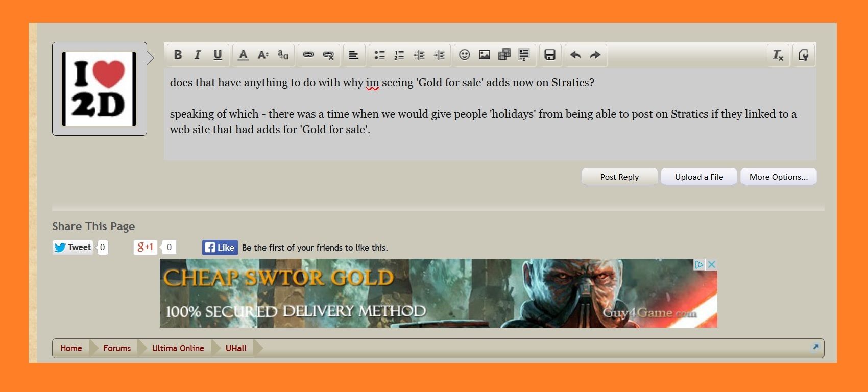Open More Options...
This screenshot has height=392, width=868.
click(x=779, y=177)
